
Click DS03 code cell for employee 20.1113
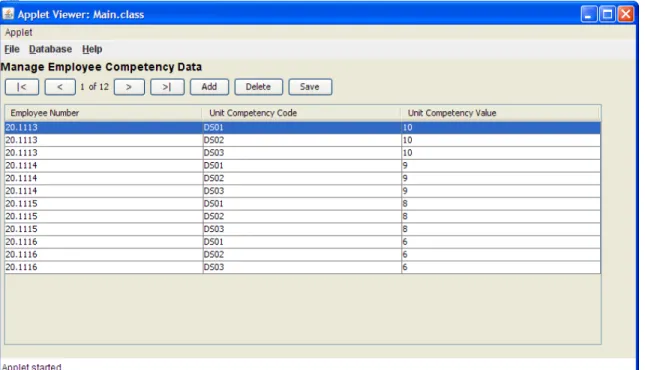(x=302, y=153)
